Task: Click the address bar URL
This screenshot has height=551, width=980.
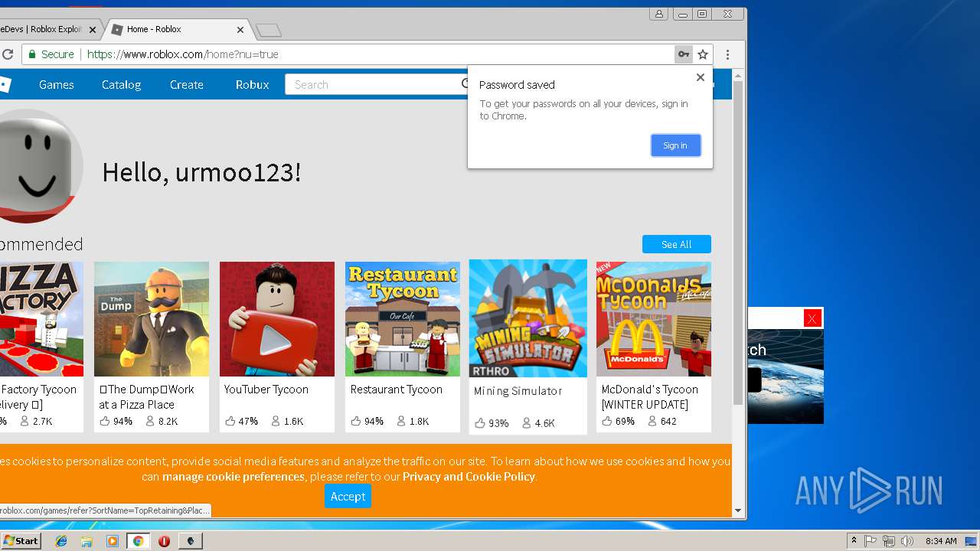Action: tap(182, 54)
